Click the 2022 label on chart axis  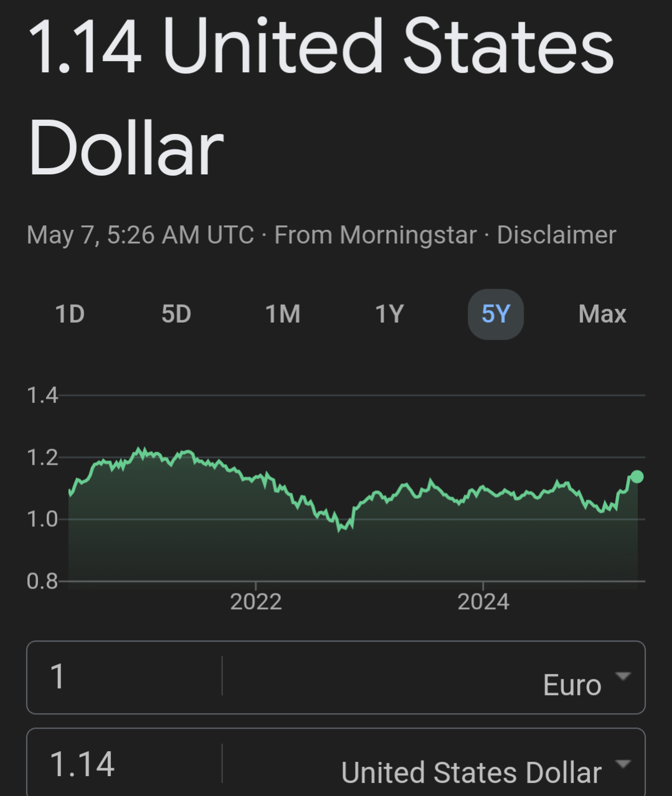tap(256, 602)
